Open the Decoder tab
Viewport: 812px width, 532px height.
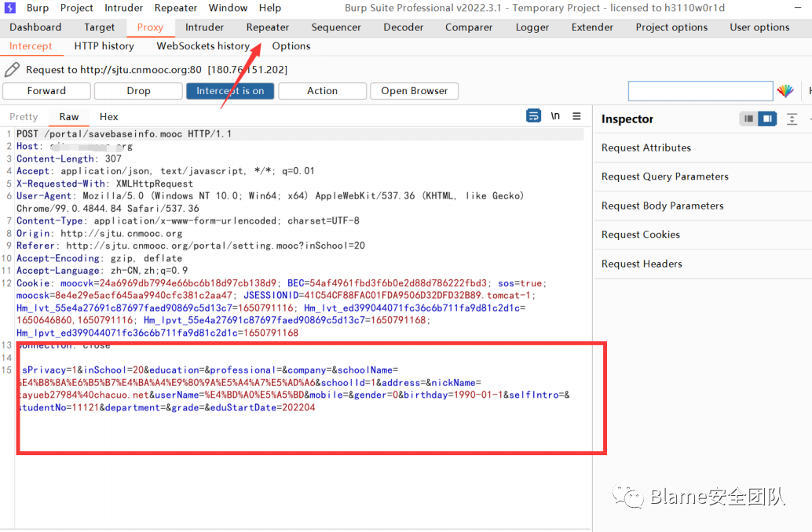(403, 27)
